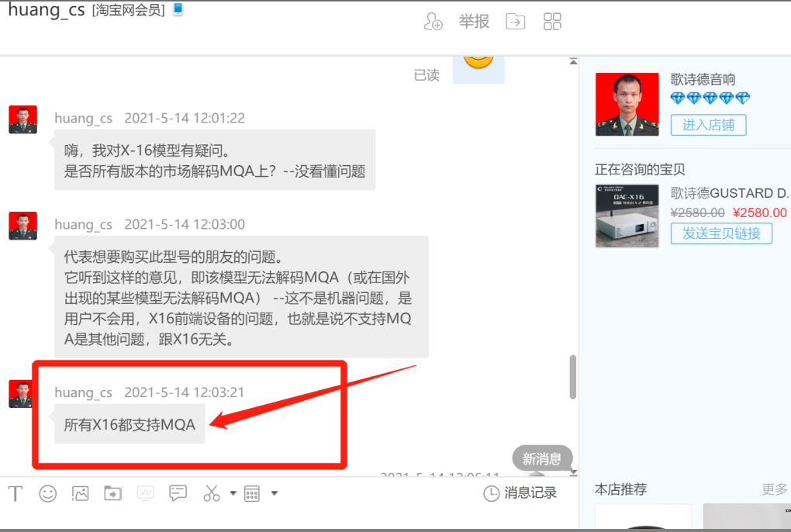Click the shop name 歌诗德音响
791x532 pixels.
703,80
